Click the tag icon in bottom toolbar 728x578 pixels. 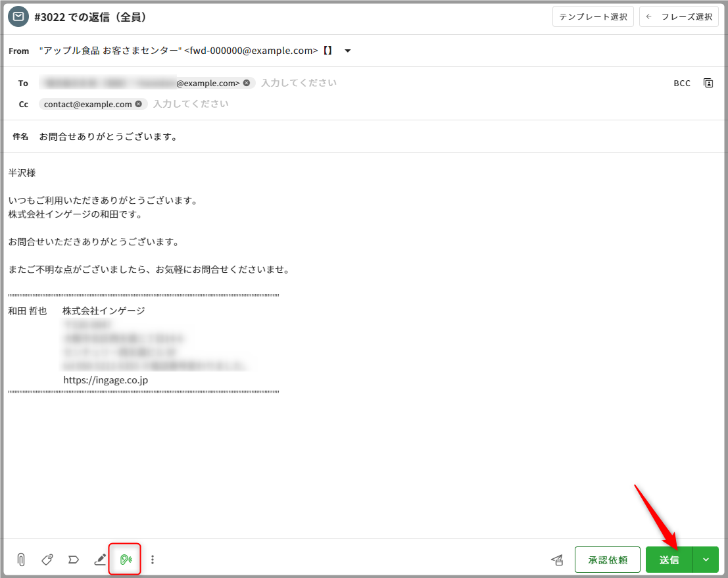pos(47,560)
